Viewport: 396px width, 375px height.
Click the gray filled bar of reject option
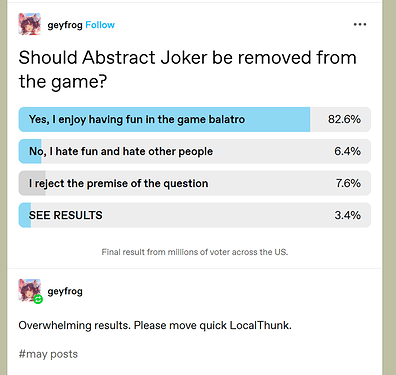(x=32, y=183)
